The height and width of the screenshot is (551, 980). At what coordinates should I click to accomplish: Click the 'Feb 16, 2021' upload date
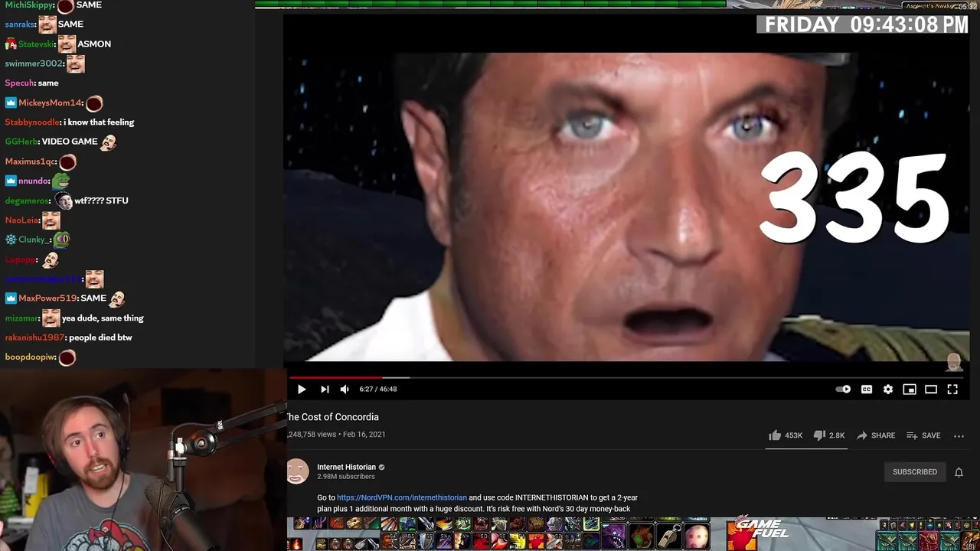tap(364, 435)
